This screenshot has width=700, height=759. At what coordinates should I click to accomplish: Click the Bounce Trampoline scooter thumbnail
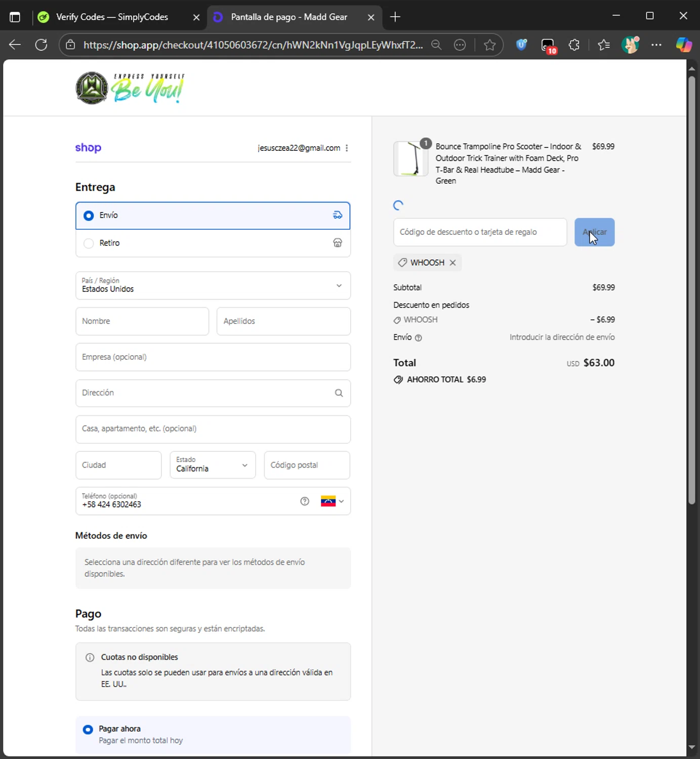411,159
